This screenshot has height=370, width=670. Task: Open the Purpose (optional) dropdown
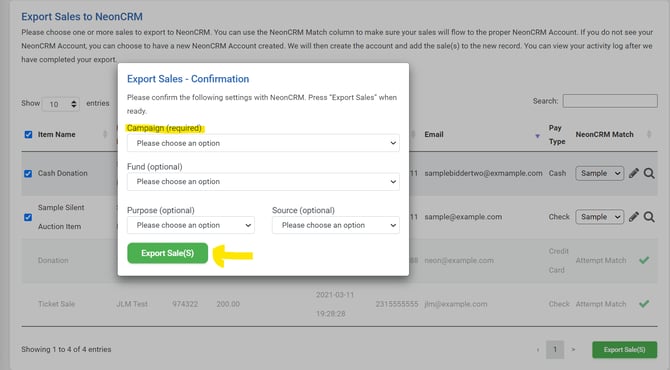click(x=191, y=225)
